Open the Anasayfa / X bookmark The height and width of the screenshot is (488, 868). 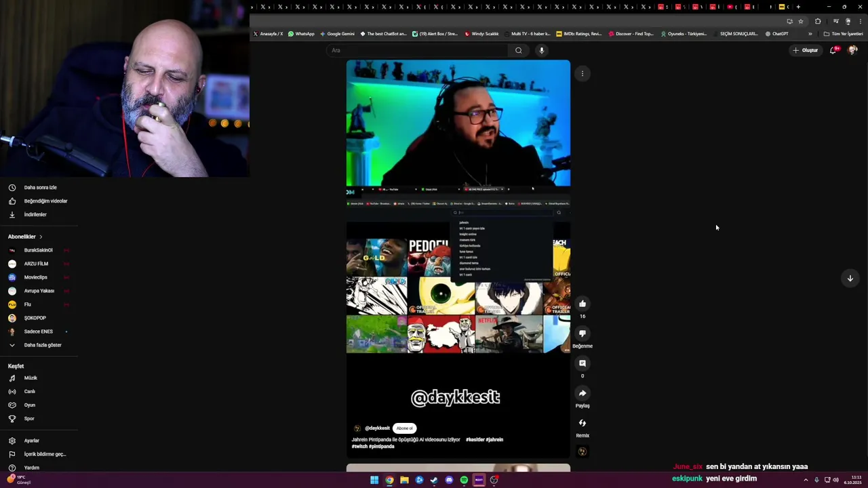268,34
